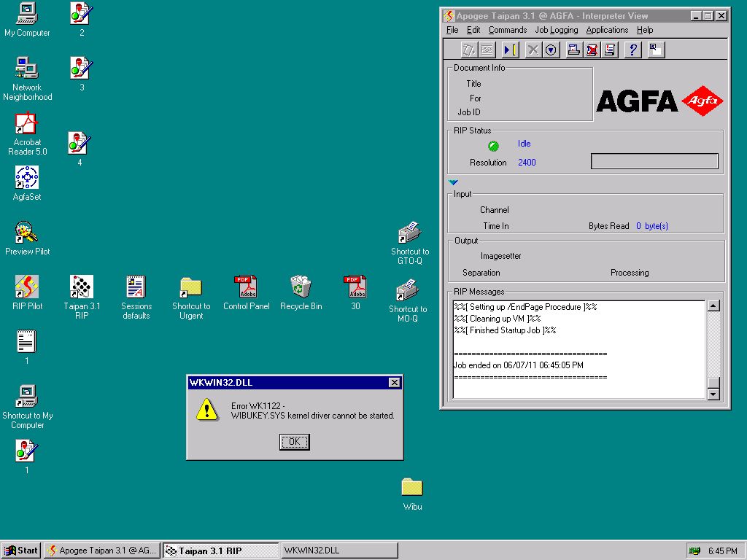Viewport: 747px width, 560px height.
Task: Minimize the Apogee Taipan Interpreter View window
Action: (696, 16)
